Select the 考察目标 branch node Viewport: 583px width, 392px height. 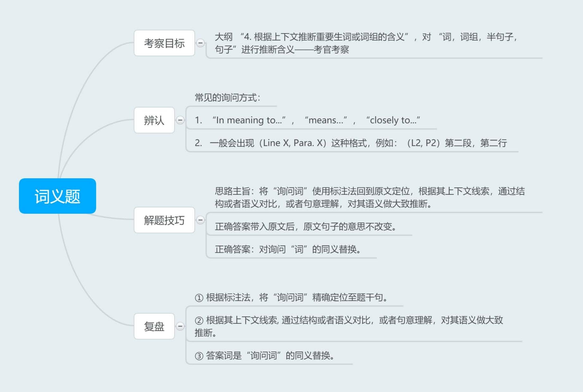point(164,43)
